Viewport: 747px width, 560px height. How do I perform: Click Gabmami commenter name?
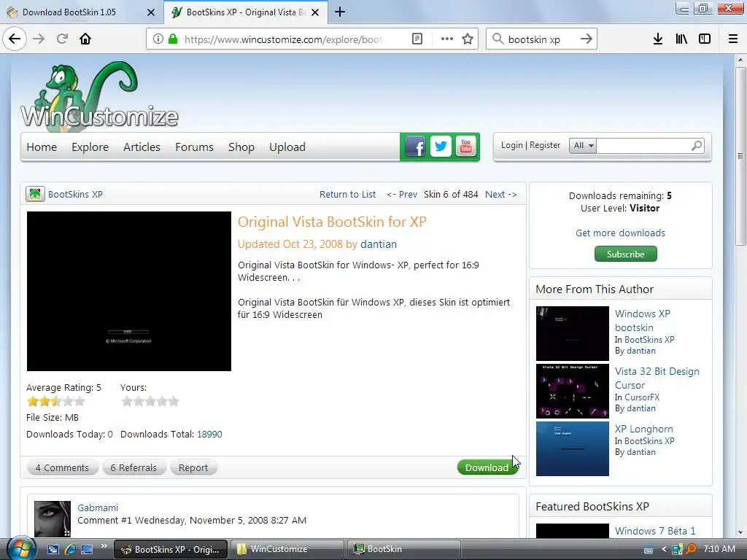click(98, 507)
